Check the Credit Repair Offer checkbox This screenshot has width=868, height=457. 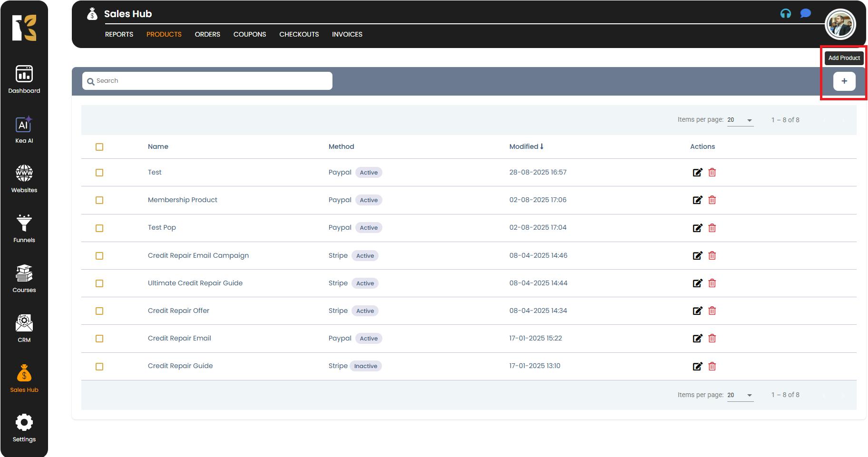tap(99, 311)
